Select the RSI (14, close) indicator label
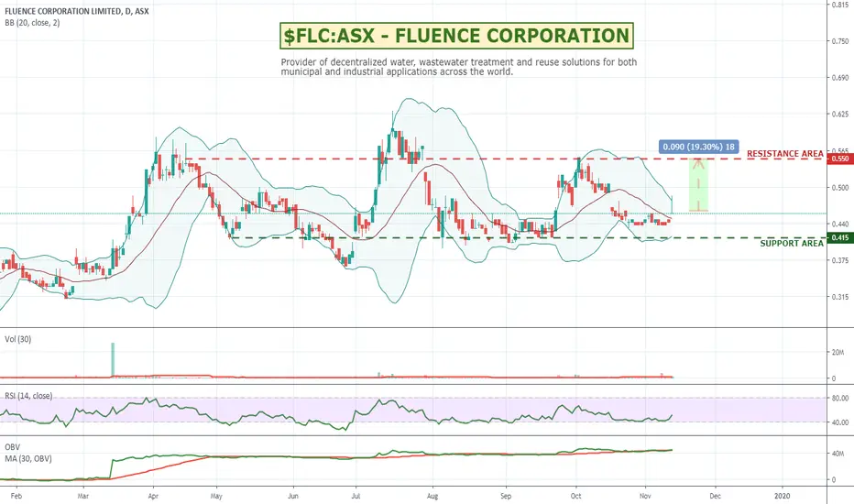 (29, 396)
